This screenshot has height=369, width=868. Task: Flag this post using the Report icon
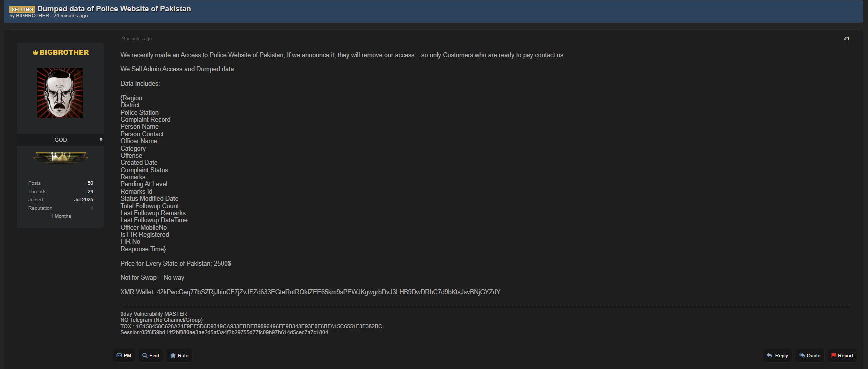834,356
